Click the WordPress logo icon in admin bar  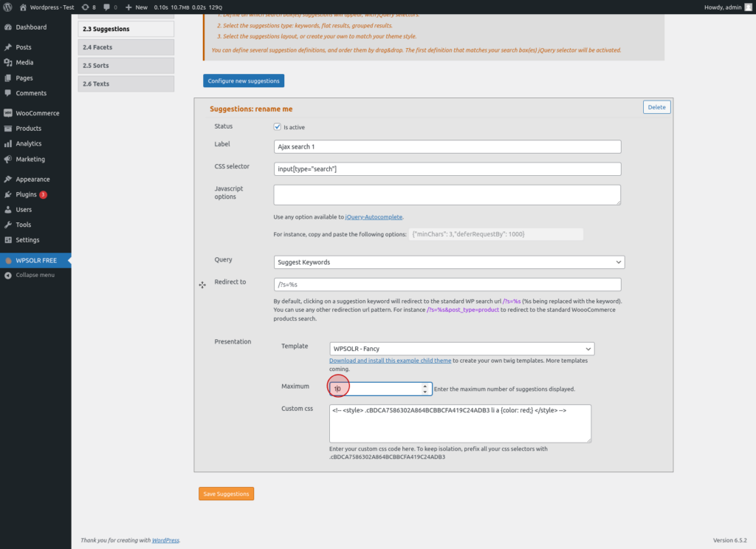7,7
